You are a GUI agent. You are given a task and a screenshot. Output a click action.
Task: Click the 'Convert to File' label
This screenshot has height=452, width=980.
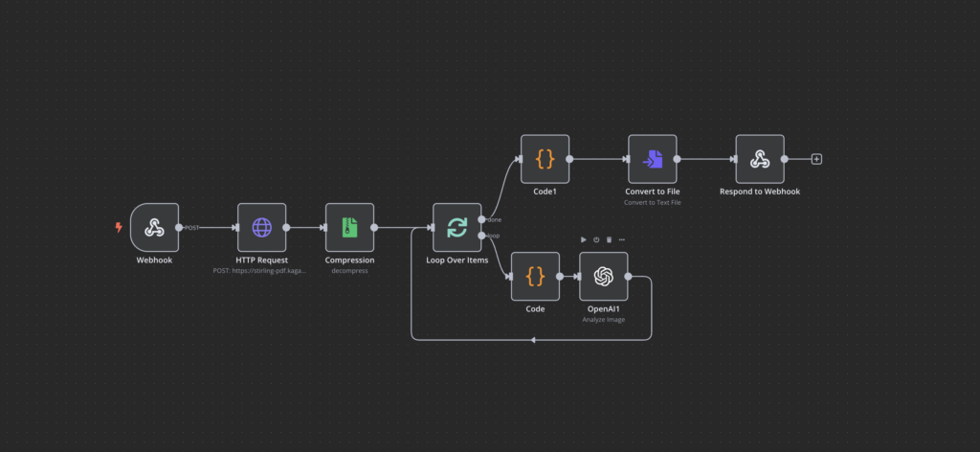click(x=653, y=192)
